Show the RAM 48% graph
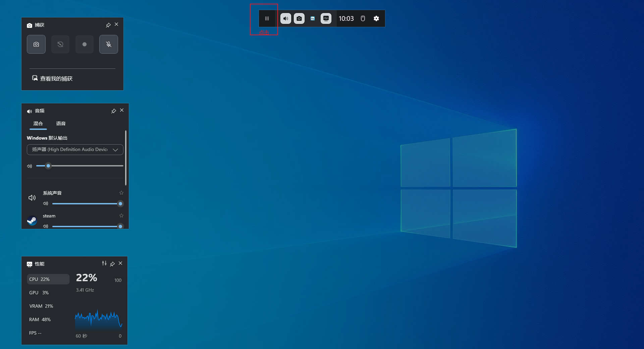Screen dimensions: 644x349 point(40,319)
